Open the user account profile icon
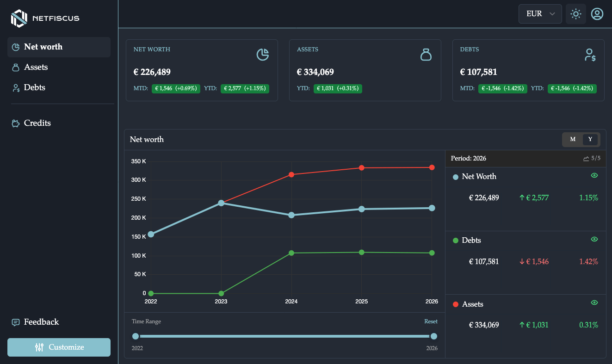This screenshot has height=364, width=612. 597,14
